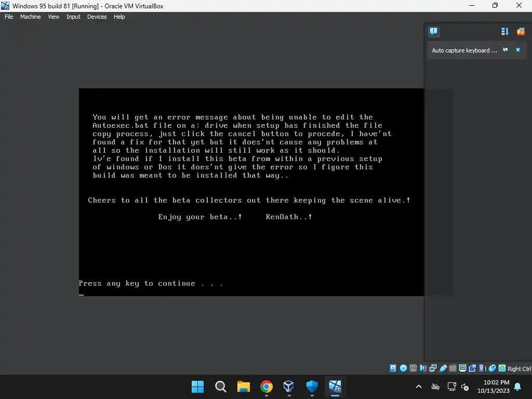The image size is (532, 399).
Task: Click the recording status indicator
Action: coord(472,368)
